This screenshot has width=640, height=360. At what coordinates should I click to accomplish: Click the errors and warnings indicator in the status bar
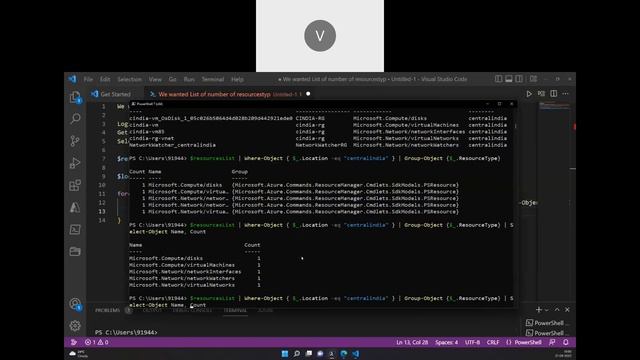tap(97, 342)
